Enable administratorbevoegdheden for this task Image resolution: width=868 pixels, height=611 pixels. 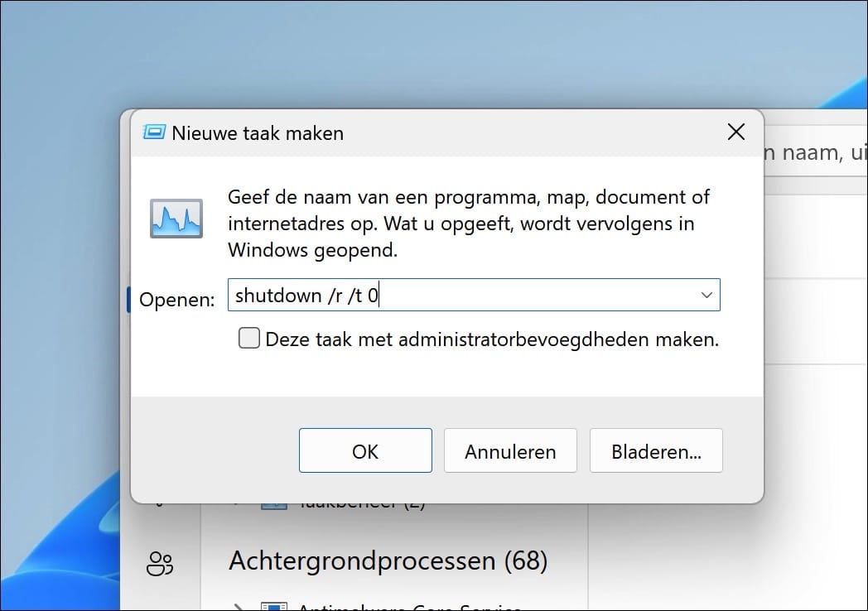point(248,338)
